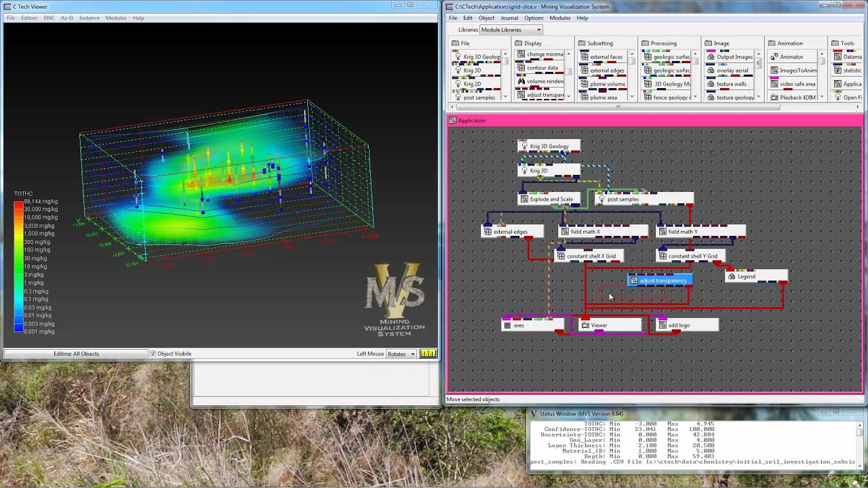868x488 pixels.
Task: Choose texture walls module in Image library
Action: coord(730,84)
